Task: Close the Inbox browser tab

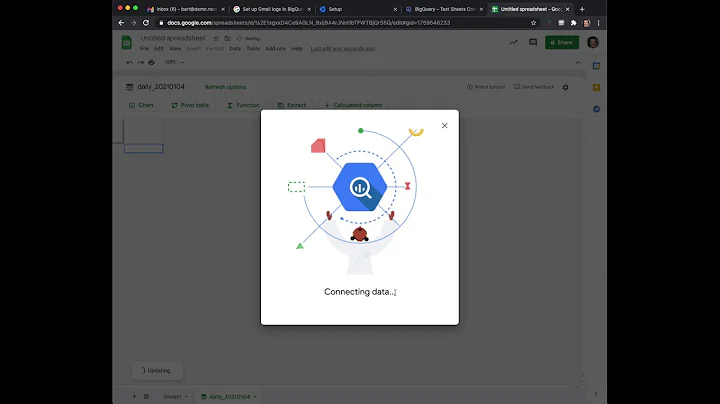Action: (x=223, y=9)
